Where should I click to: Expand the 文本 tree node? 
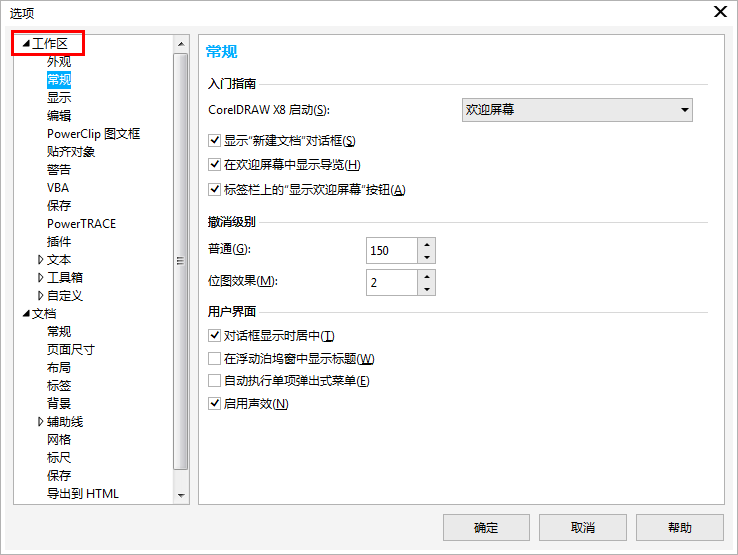[40, 260]
